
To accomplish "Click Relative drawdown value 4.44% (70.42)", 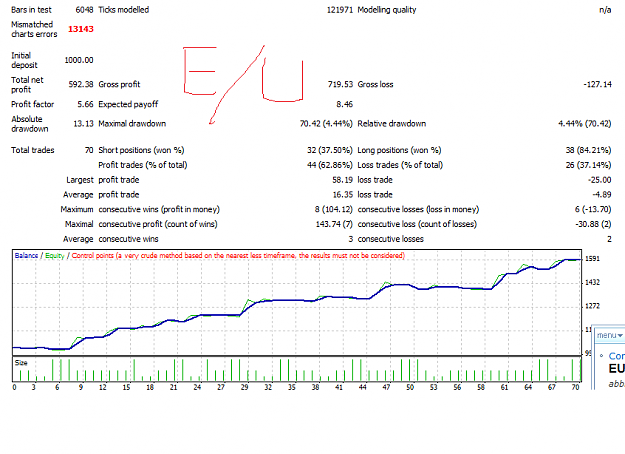I will [x=585, y=124].
